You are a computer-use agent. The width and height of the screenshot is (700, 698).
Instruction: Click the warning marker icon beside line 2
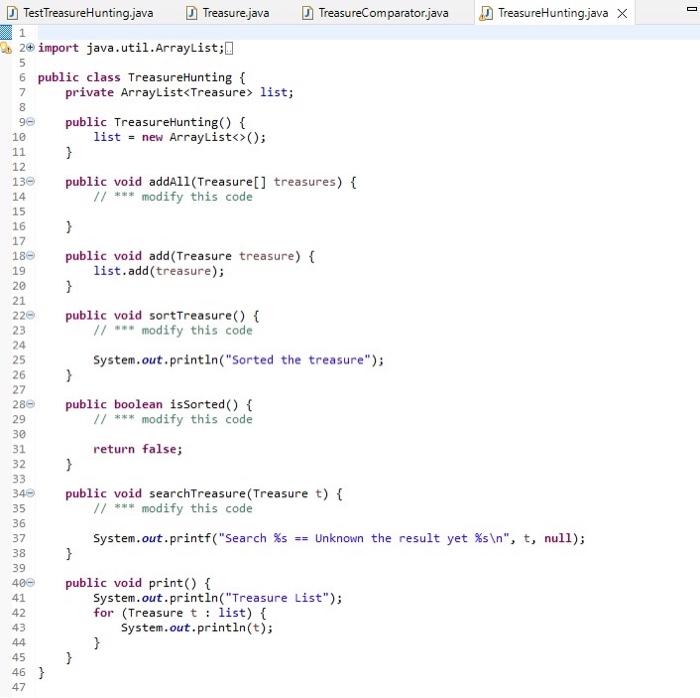point(6,48)
